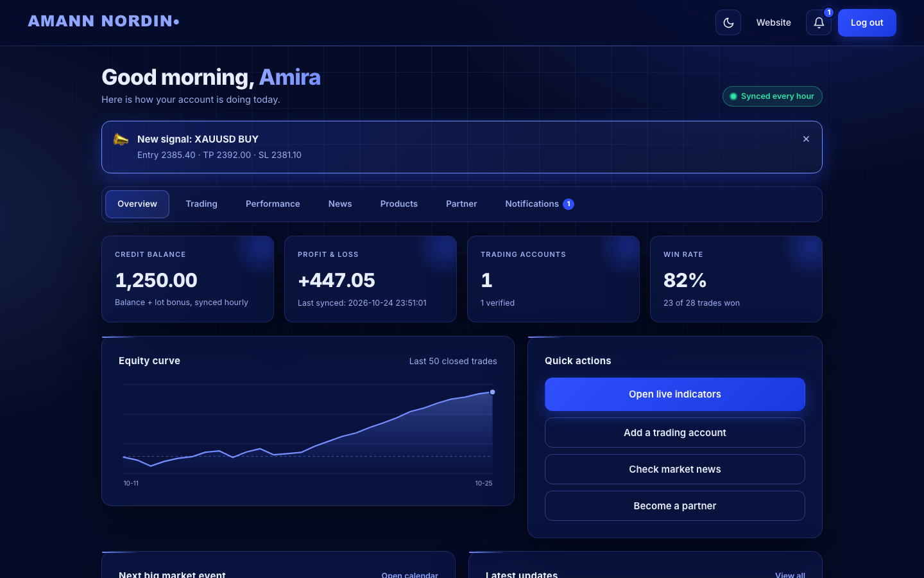This screenshot has width=924, height=578.
Task: Click the Credit Balance value 1,250.00
Action: coord(156,280)
